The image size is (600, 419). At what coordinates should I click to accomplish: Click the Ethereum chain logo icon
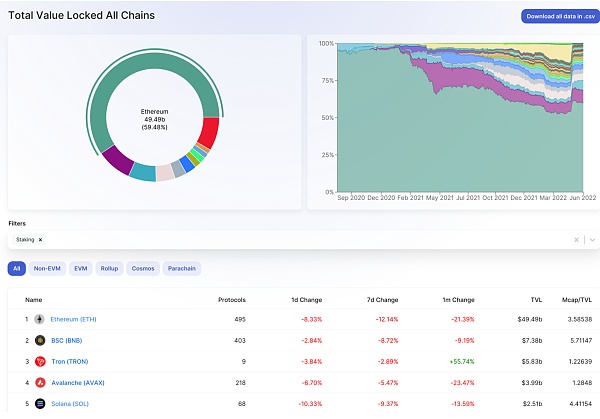point(39,319)
